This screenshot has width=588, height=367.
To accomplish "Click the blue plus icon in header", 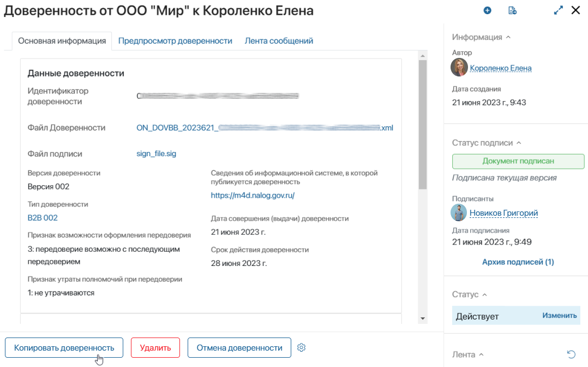I will click(487, 10).
